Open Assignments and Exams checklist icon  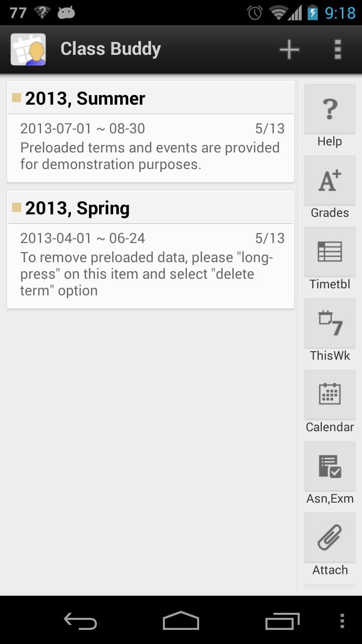[x=329, y=466]
